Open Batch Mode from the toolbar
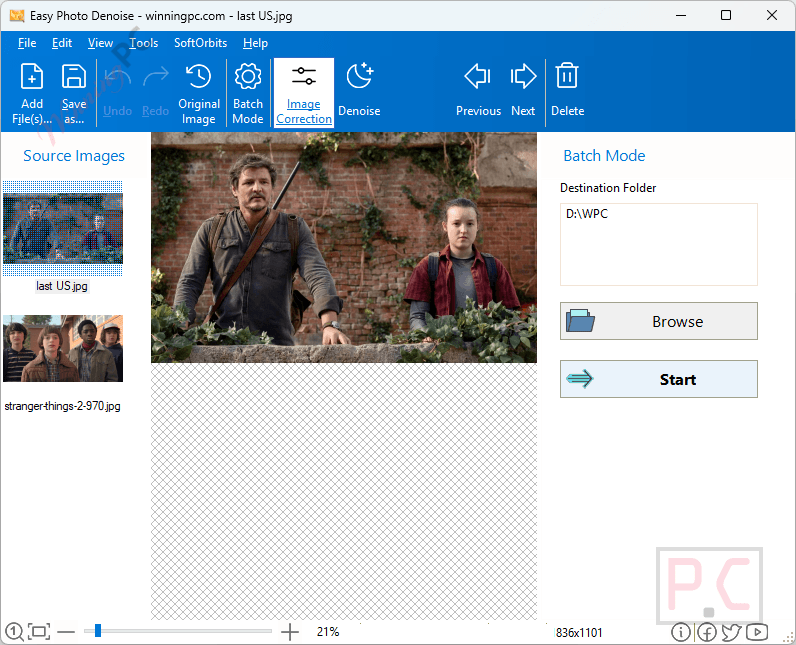This screenshot has width=796, height=645. pyautogui.click(x=248, y=93)
